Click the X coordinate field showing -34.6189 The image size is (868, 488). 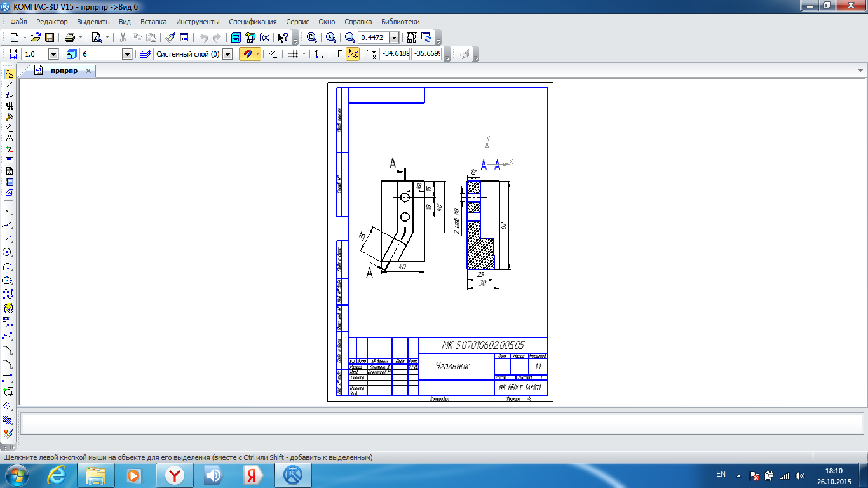[x=395, y=55]
